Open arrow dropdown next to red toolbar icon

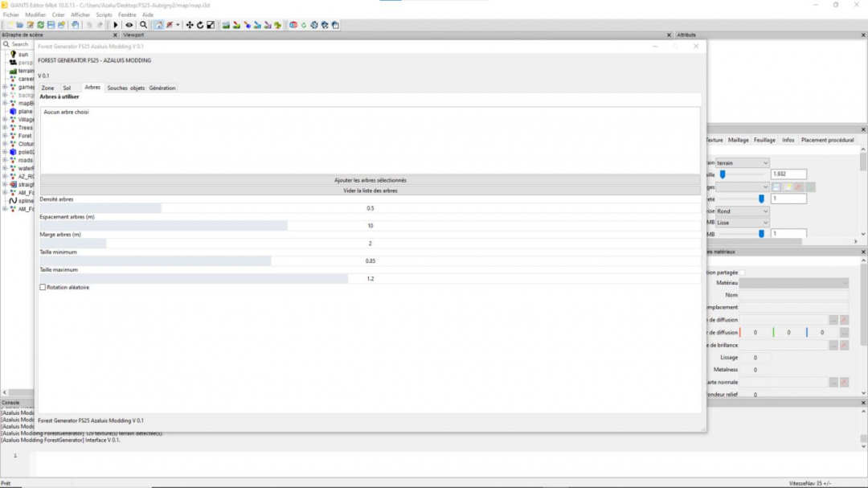(178, 25)
